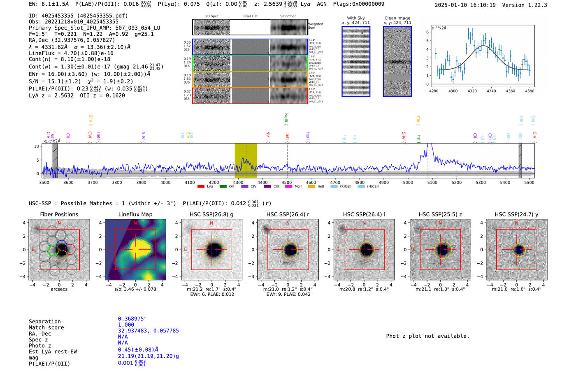Screen dimensions: 576x392
Task: Open the HSC SSP r-band cutout
Action: point(288,250)
